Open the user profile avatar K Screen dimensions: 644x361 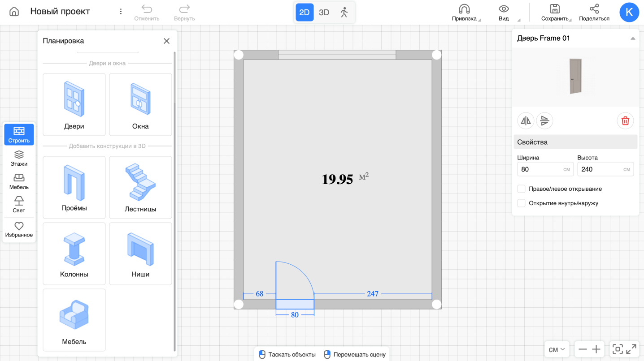[x=629, y=12]
